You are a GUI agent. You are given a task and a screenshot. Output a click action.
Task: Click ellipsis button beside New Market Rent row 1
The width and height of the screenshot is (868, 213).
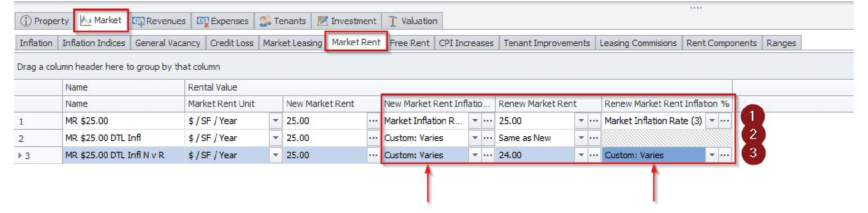(373, 121)
